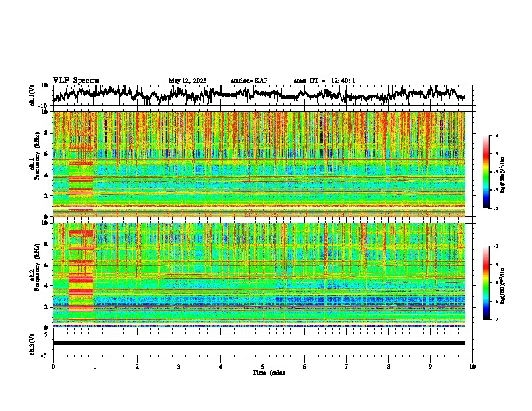Click time axis tick label '7'
Image resolution: width=532 pixels, height=411 pixels.
pyautogui.click(x=347, y=367)
